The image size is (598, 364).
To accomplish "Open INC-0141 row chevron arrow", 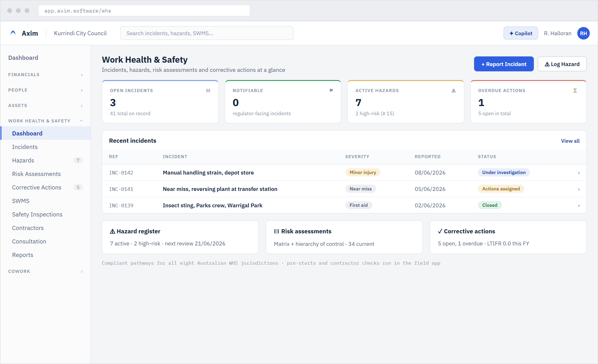I will [579, 189].
